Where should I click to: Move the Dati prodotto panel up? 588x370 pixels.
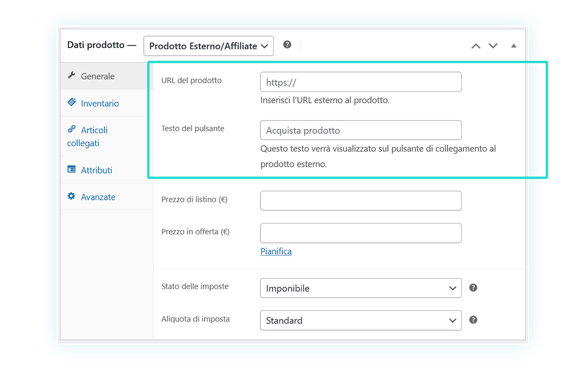476,46
